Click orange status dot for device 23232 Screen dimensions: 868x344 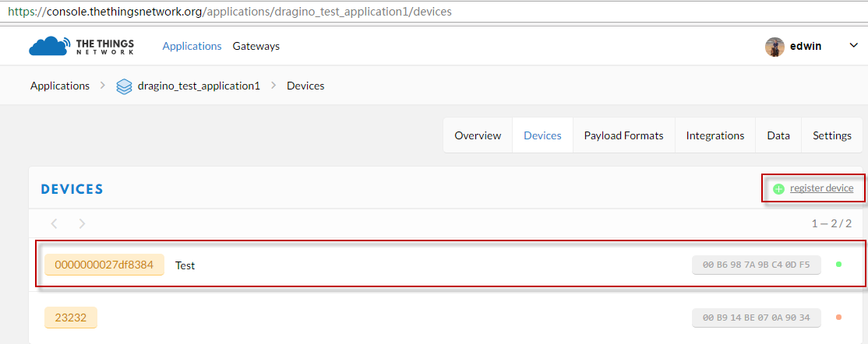coord(838,318)
